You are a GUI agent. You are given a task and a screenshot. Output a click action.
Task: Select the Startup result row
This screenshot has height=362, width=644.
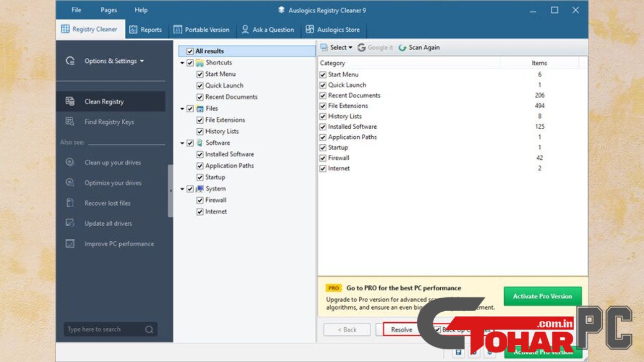pyautogui.click(x=452, y=147)
